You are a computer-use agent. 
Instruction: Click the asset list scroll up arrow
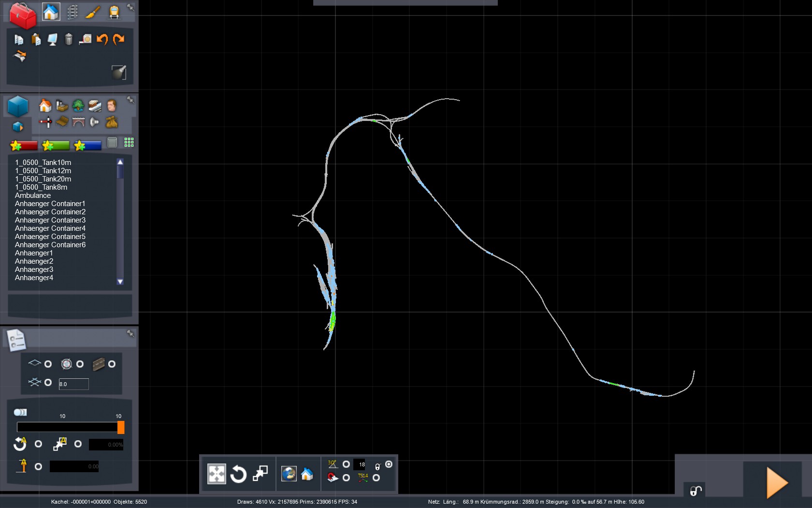[120, 162]
